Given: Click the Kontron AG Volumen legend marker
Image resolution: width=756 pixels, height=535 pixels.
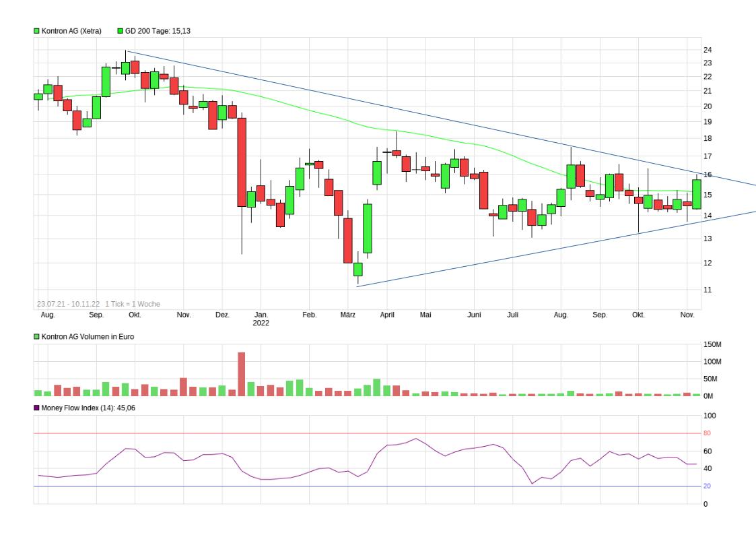Looking at the screenshot, I should point(37,336).
